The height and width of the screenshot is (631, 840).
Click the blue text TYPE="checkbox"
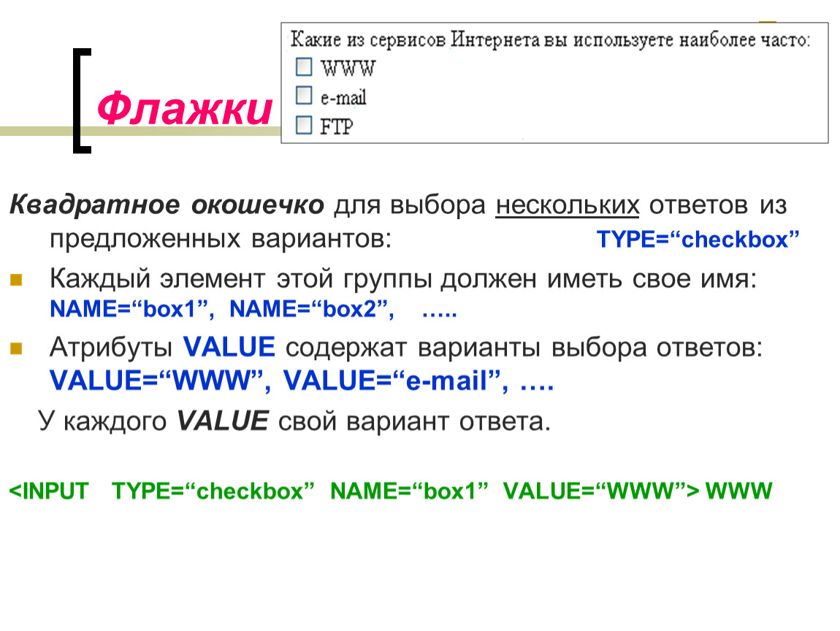tap(698, 240)
